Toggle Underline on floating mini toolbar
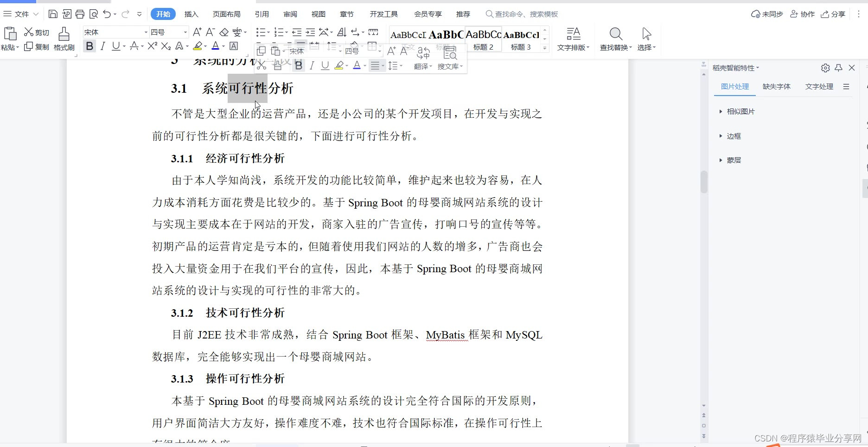Screen dimensions: 868x447 325,65
